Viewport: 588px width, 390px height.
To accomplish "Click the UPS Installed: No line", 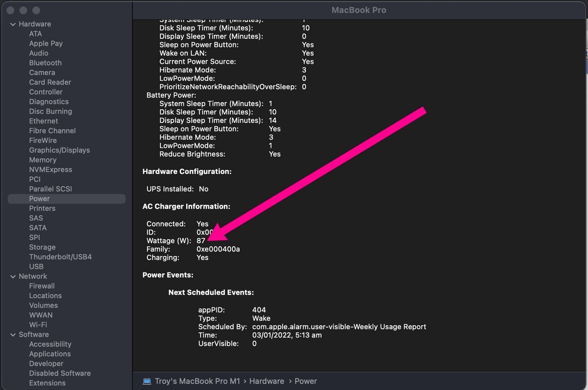I will (177, 189).
